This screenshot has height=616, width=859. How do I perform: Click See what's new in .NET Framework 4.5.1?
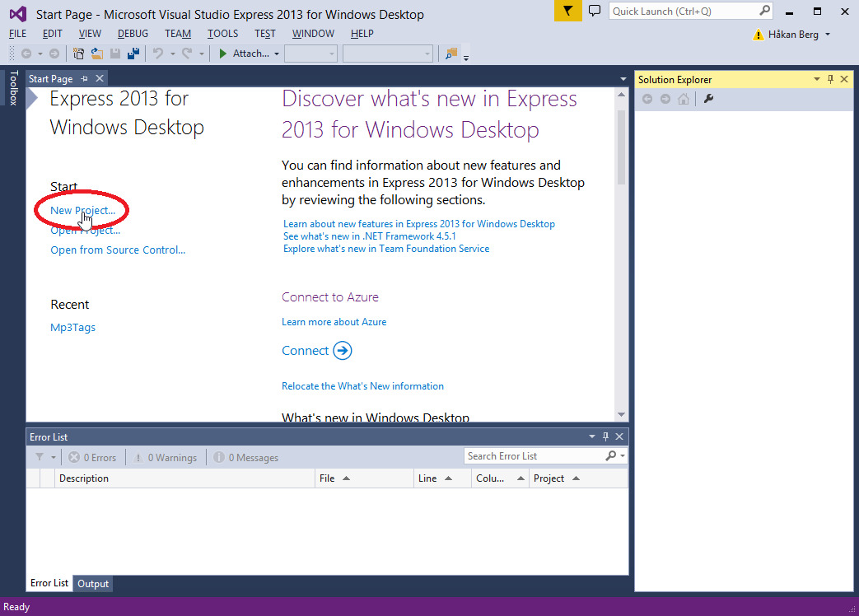tap(370, 236)
